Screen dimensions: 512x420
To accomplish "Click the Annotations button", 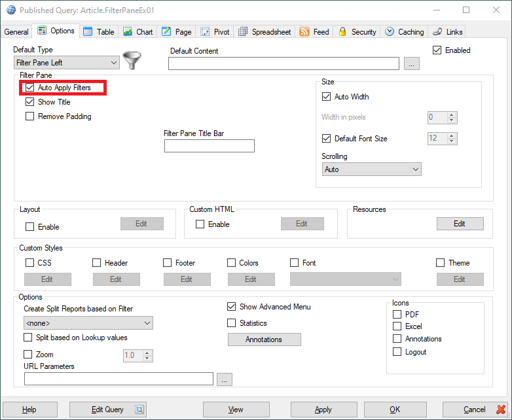I will (264, 340).
